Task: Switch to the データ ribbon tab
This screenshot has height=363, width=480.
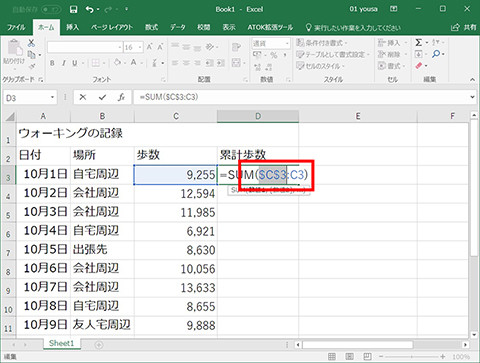Action: [x=178, y=27]
